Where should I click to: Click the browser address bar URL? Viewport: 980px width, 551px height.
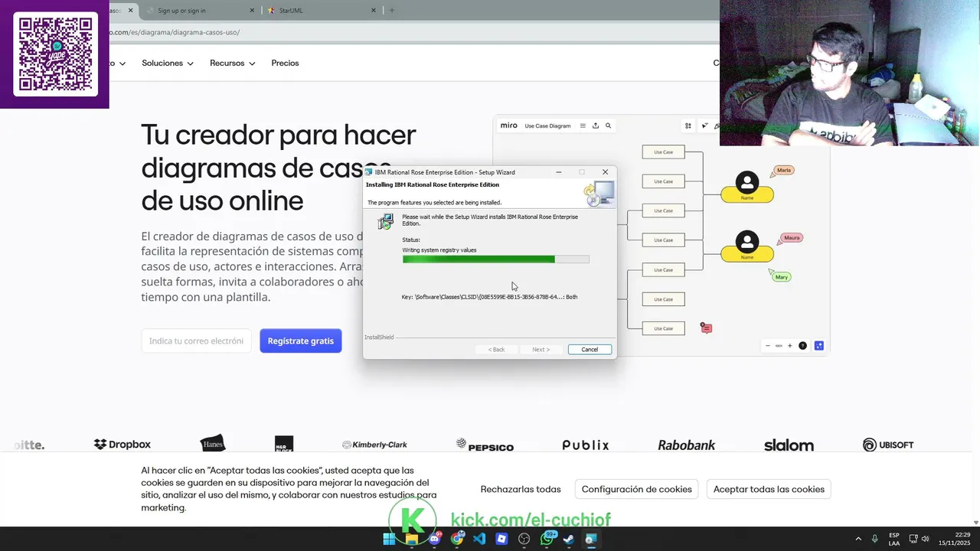point(176,32)
